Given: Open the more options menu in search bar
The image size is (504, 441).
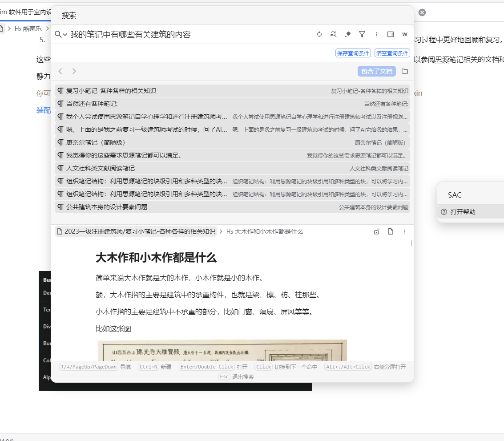Looking at the screenshot, I should click(376, 34).
